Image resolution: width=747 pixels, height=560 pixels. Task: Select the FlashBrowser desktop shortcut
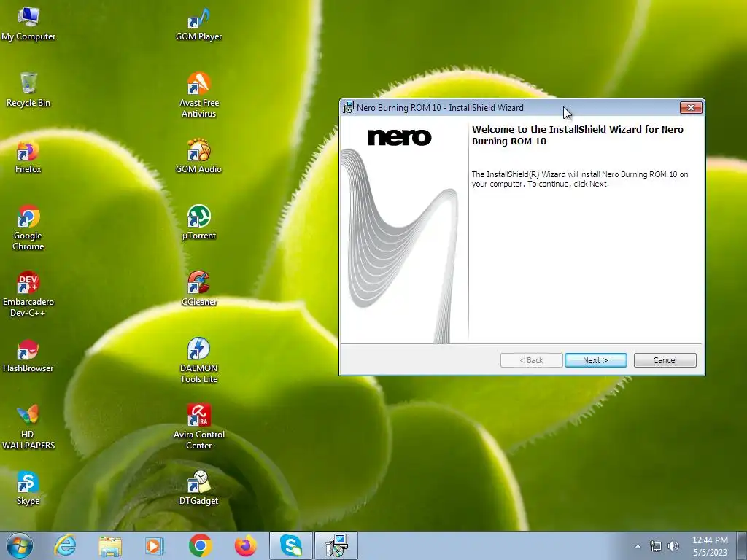(28, 356)
